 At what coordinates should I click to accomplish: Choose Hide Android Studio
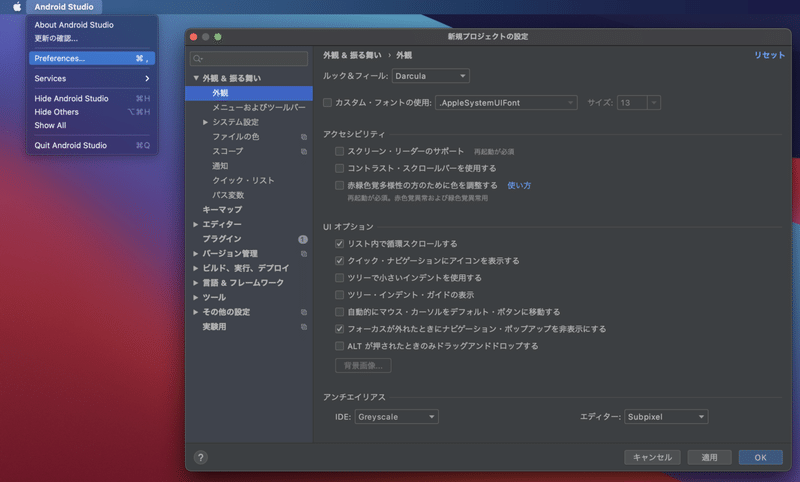click(x=92, y=98)
